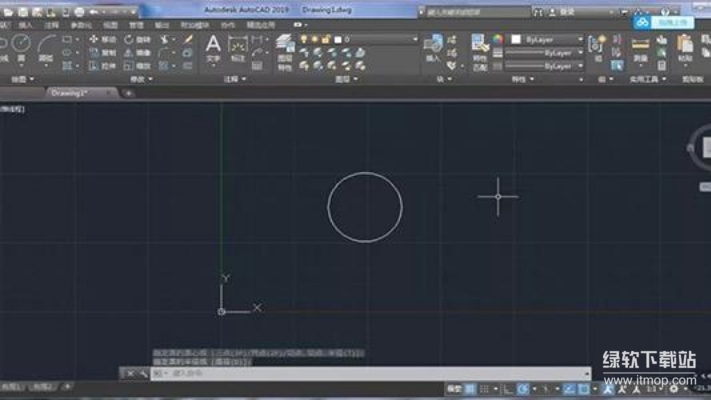Open the Text (文字) tool

(213, 49)
